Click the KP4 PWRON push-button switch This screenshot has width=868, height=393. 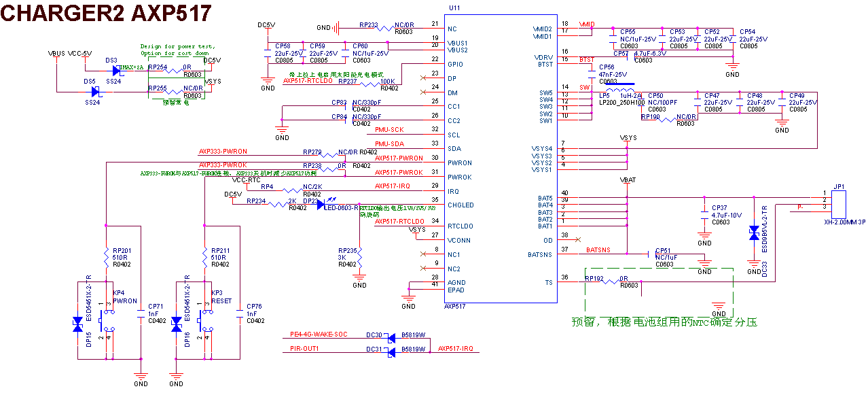click(x=105, y=318)
